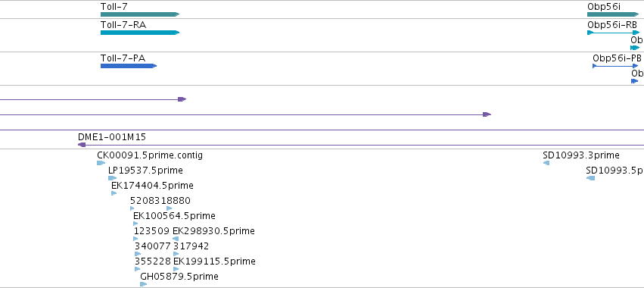Select the 340077 feature marker
644x288 pixels.
(138, 254)
